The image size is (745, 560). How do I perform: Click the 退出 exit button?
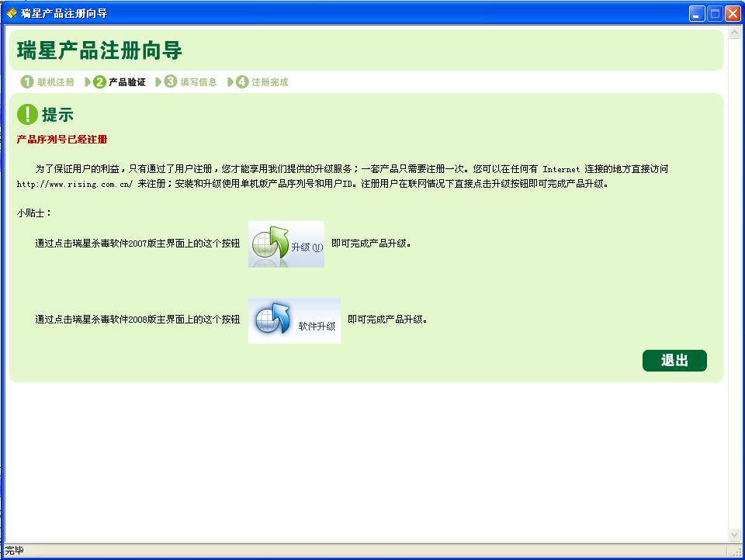coord(674,361)
